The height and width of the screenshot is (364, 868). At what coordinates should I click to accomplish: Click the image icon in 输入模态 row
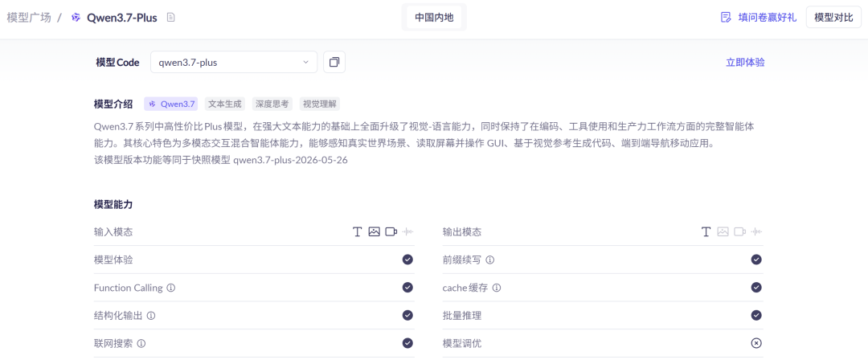pyautogui.click(x=375, y=231)
